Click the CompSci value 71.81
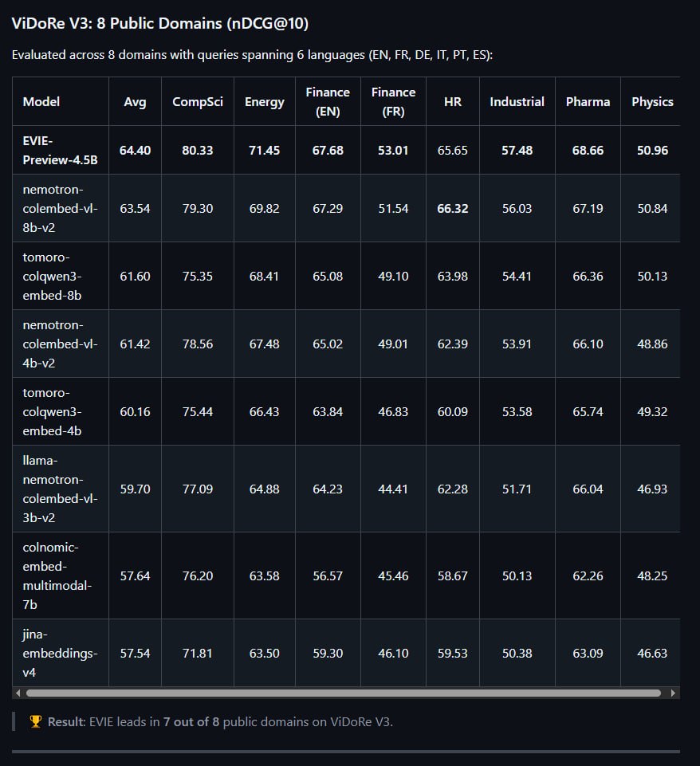Screen dimensions: 700x766 (x=198, y=653)
